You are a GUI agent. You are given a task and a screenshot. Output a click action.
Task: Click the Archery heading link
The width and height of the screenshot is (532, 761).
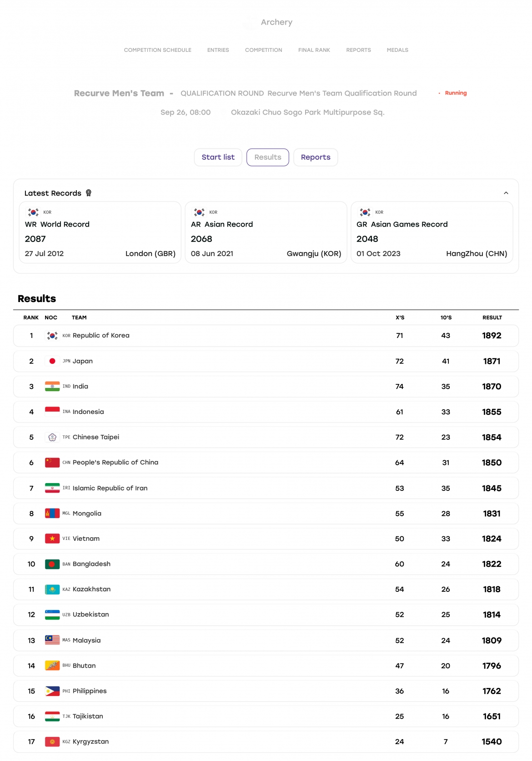pyautogui.click(x=276, y=22)
